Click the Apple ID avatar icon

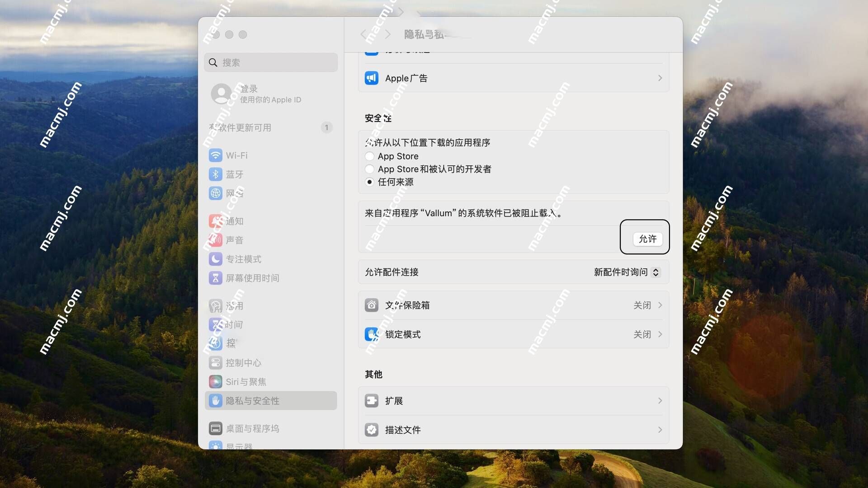tap(222, 94)
